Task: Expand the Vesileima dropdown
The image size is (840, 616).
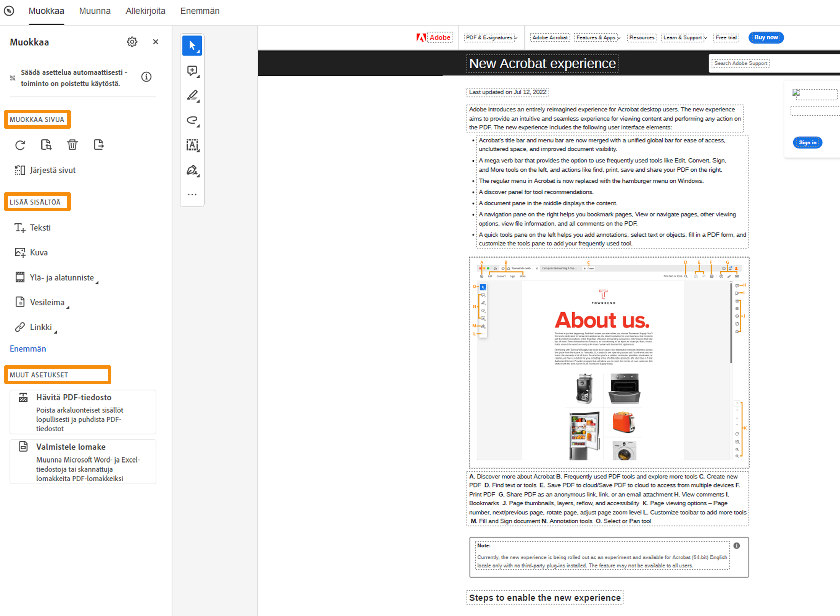Action: (x=47, y=302)
